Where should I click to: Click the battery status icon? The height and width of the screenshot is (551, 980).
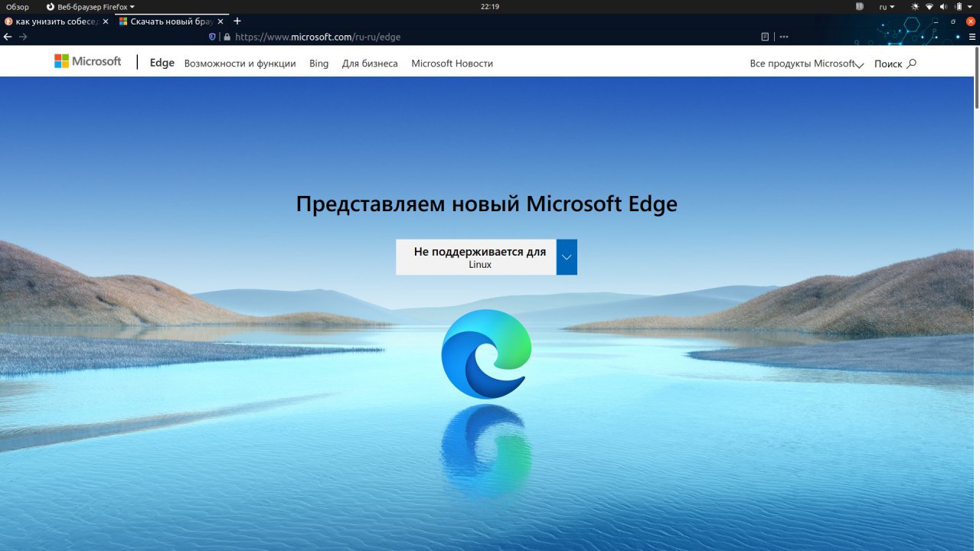[x=959, y=6]
